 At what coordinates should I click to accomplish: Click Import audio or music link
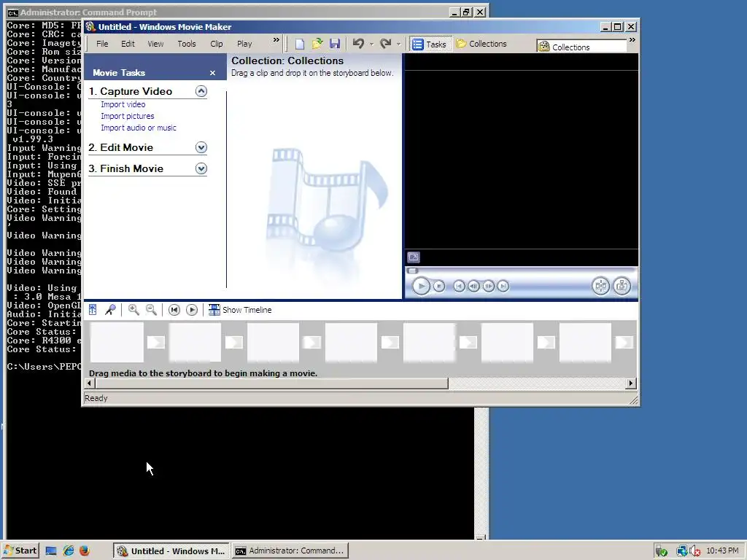[x=138, y=128]
